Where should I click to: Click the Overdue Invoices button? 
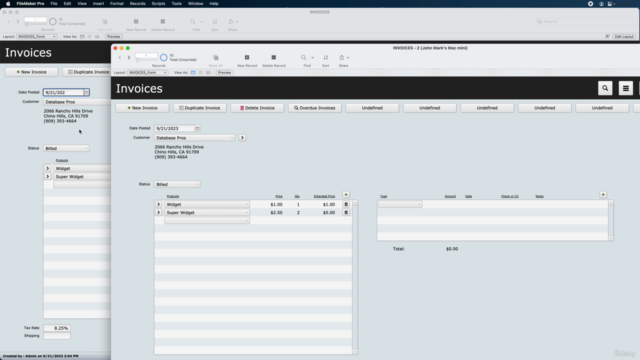click(315, 108)
